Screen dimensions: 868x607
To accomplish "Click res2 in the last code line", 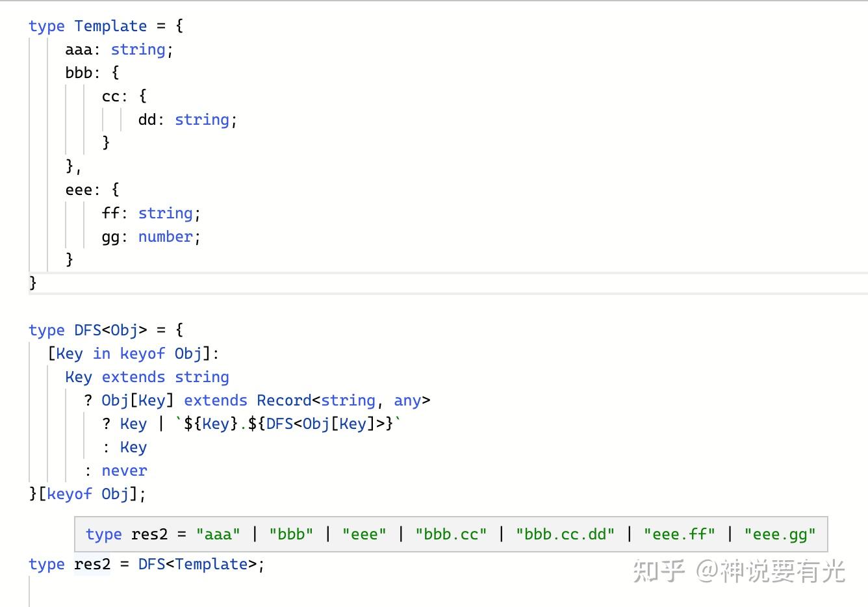I will tap(92, 564).
